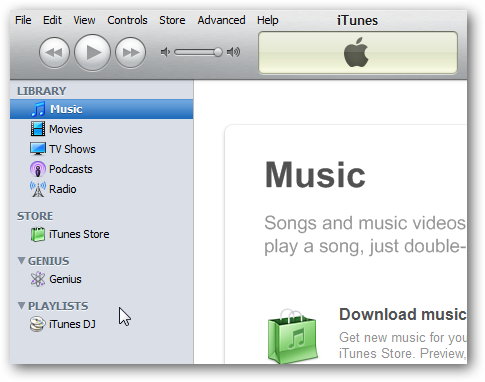Click the Play button
This screenshot has width=485, height=382.
[92, 52]
